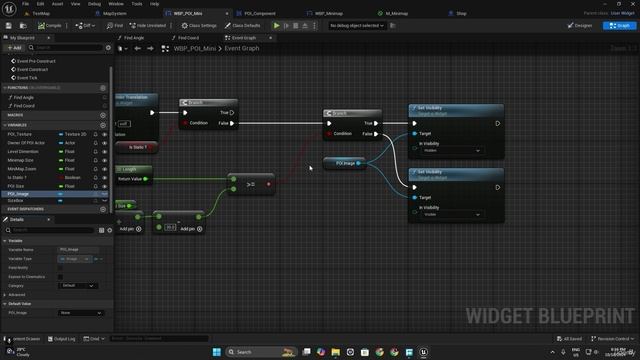Open the File menu

pos(25,4)
